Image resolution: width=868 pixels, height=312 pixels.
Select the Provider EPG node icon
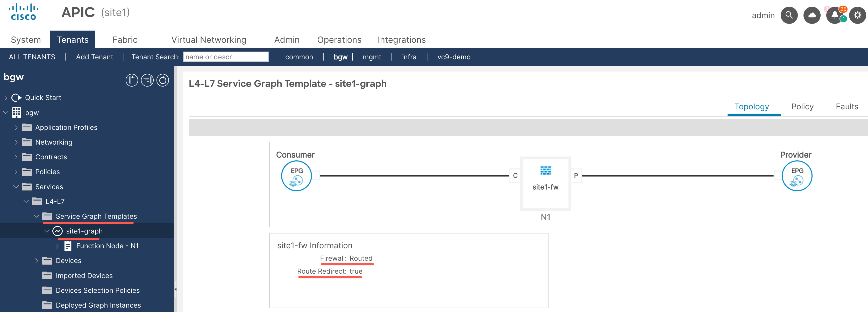pyautogui.click(x=797, y=175)
